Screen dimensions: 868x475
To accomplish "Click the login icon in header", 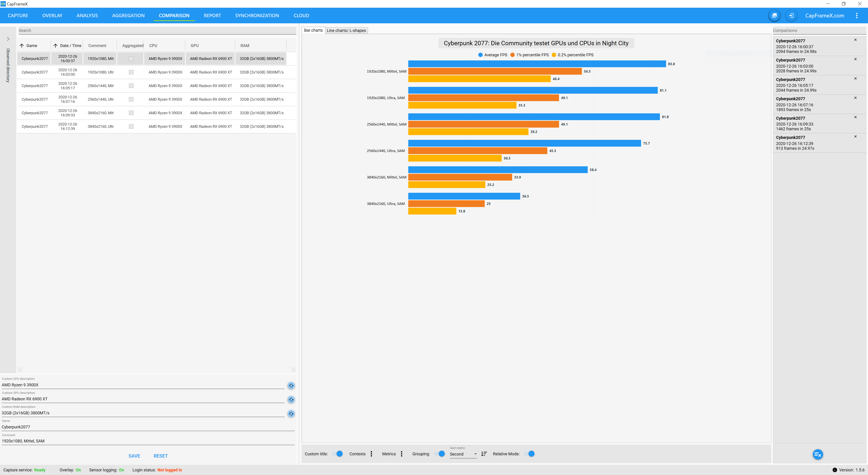I will 791,16.
